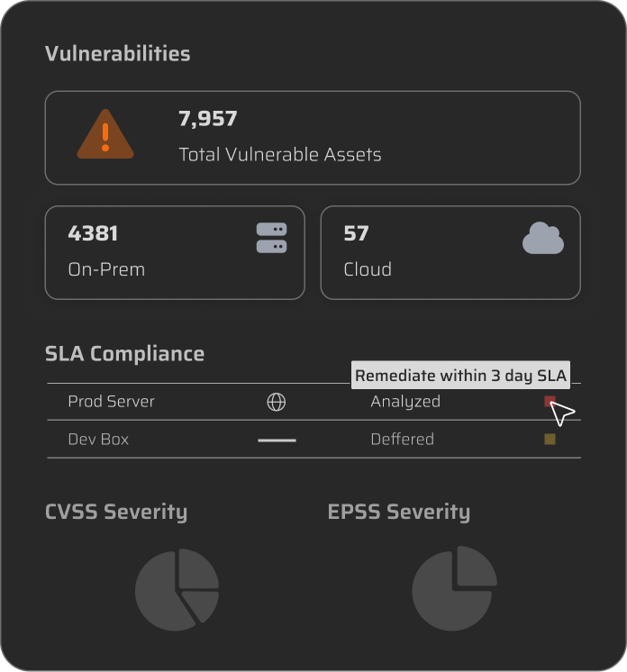The width and height of the screenshot is (627, 672).
Task: Click the Vulnerabilities title
Action: [x=117, y=54]
